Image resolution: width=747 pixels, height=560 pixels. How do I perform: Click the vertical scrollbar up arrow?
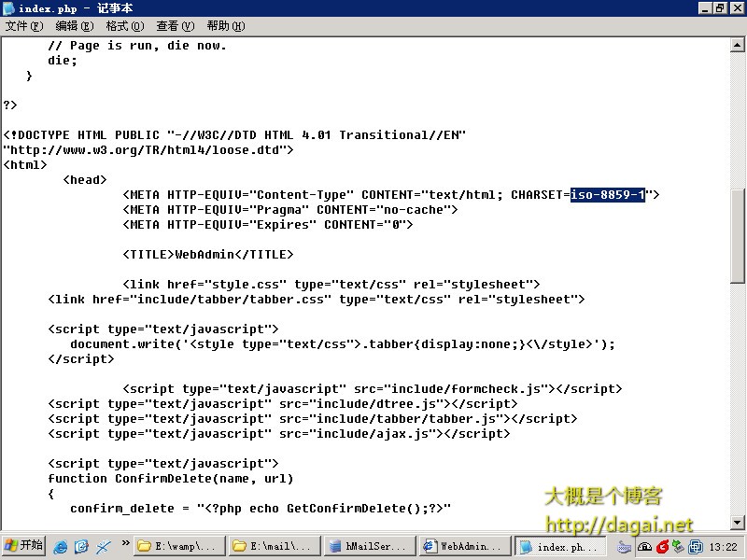[x=737, y=45]
